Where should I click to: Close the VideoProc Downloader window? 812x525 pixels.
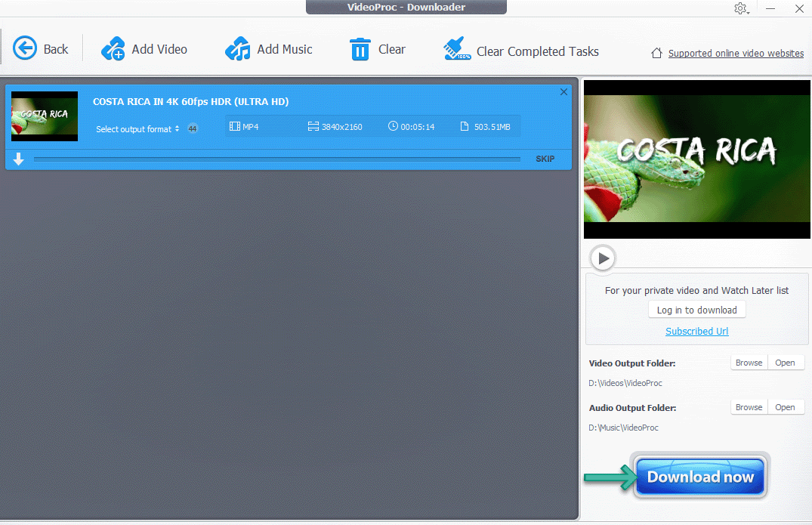click(799, 9)
